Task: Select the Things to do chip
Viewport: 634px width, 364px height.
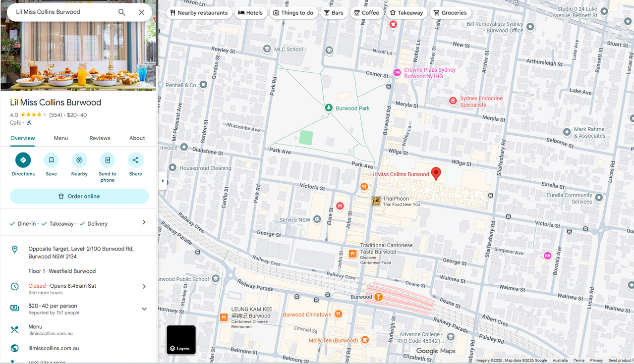Action: [x=293, y=13]
